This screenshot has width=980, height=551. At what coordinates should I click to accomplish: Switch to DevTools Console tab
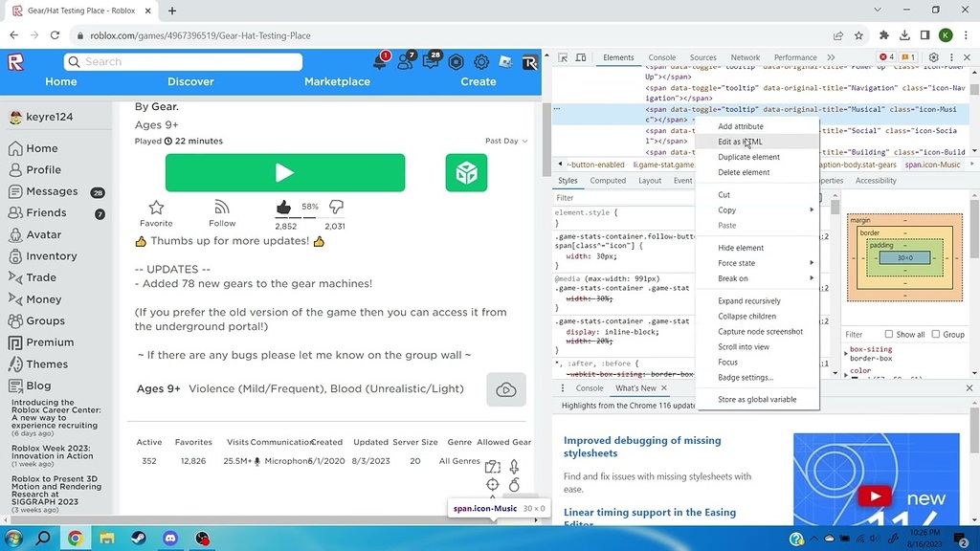pyautogui.click(x=662, y=57)
